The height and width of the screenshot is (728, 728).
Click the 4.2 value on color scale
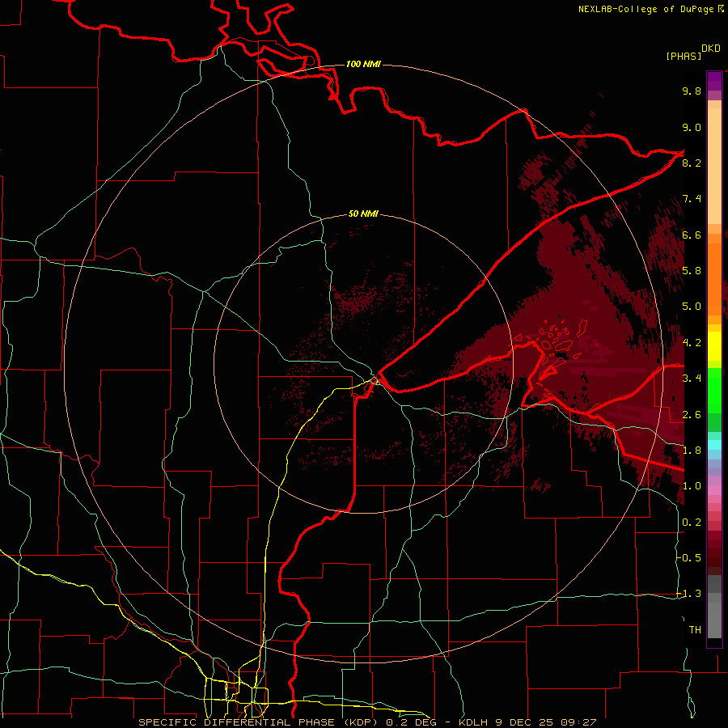692,342
